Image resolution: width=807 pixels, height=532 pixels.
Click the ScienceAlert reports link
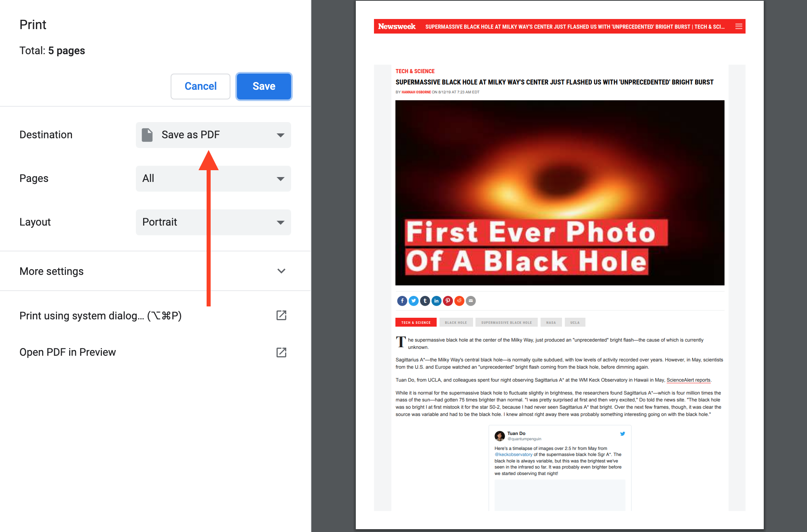tap(688, 380)
